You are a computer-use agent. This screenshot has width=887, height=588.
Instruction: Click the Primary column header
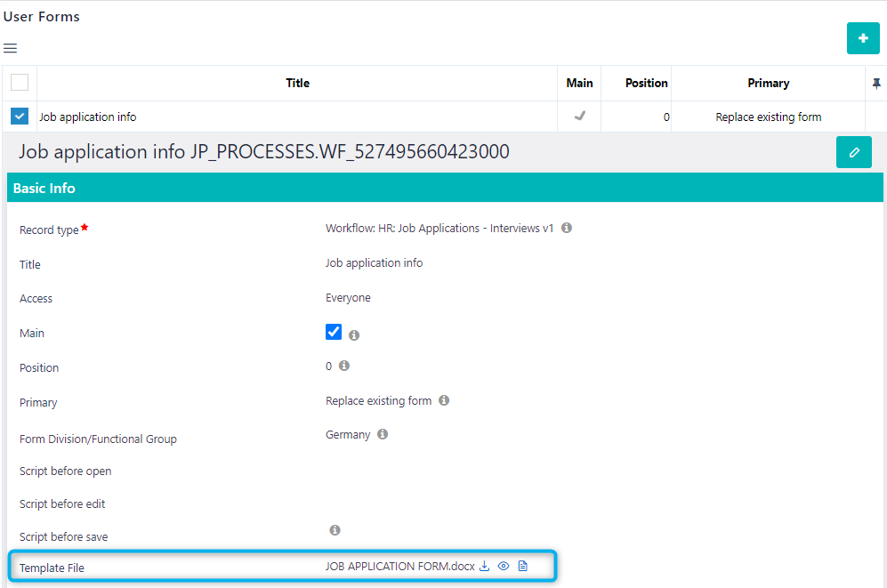click(768, 83)
